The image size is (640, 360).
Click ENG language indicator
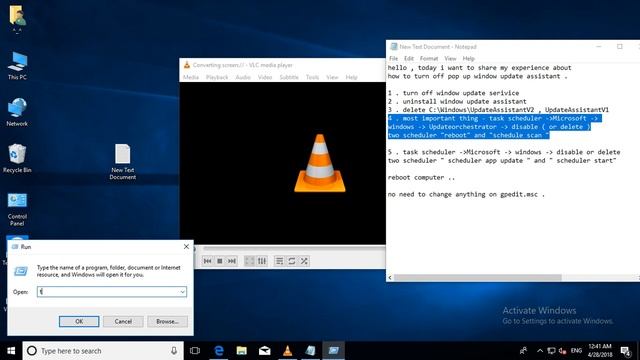pyautogui.click(x=576, y=351)
